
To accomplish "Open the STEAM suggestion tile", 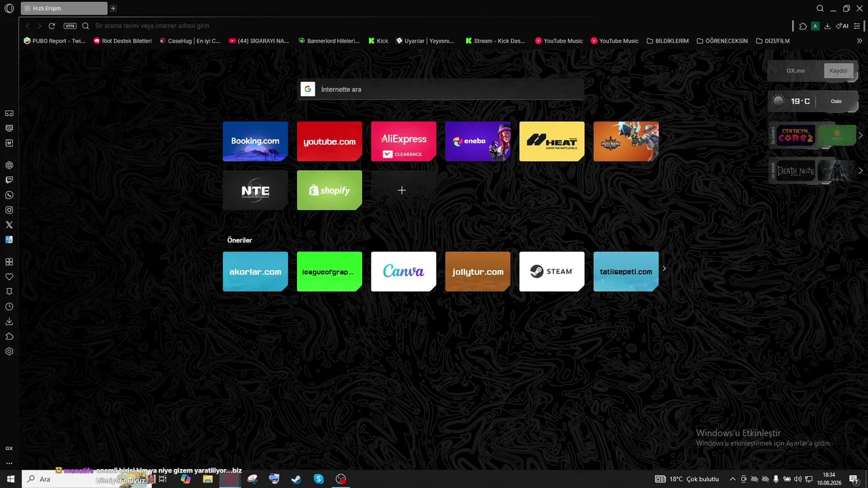I will pyautogui.click(x=552, y=272).
